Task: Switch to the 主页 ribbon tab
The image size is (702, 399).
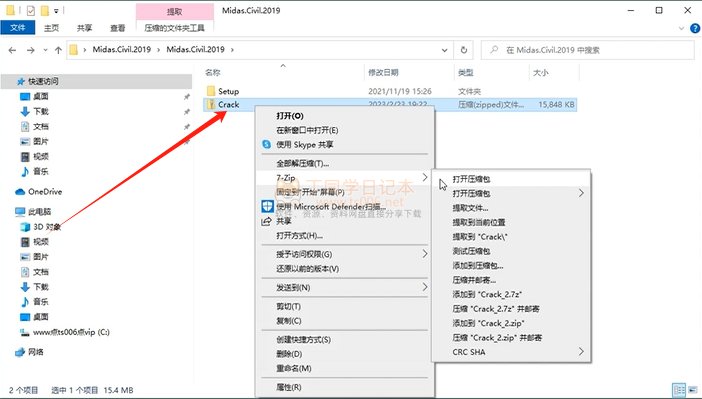Action: point(51,28)
